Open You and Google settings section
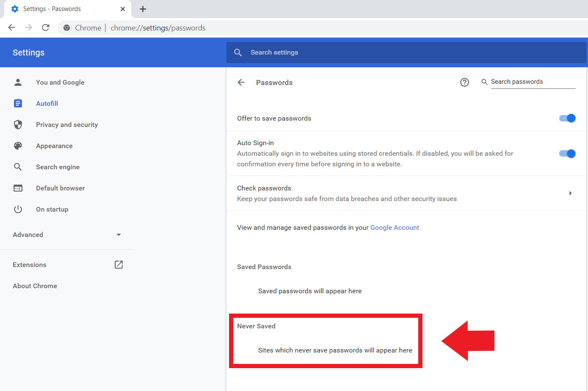The image size is (588, 391). click(x=60, y=82)
